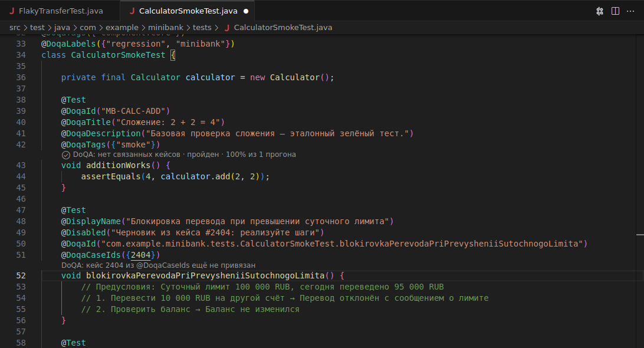644x348 pixels.
Task: Open the tests breadcrumb segment
Action: [202, 28]
